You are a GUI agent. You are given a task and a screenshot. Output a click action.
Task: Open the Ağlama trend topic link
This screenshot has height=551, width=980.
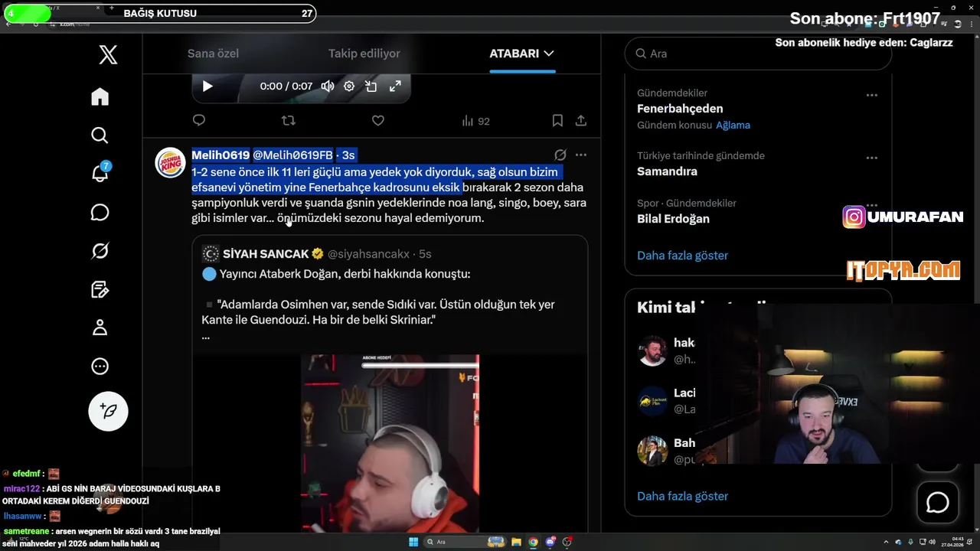pos(733,125)
